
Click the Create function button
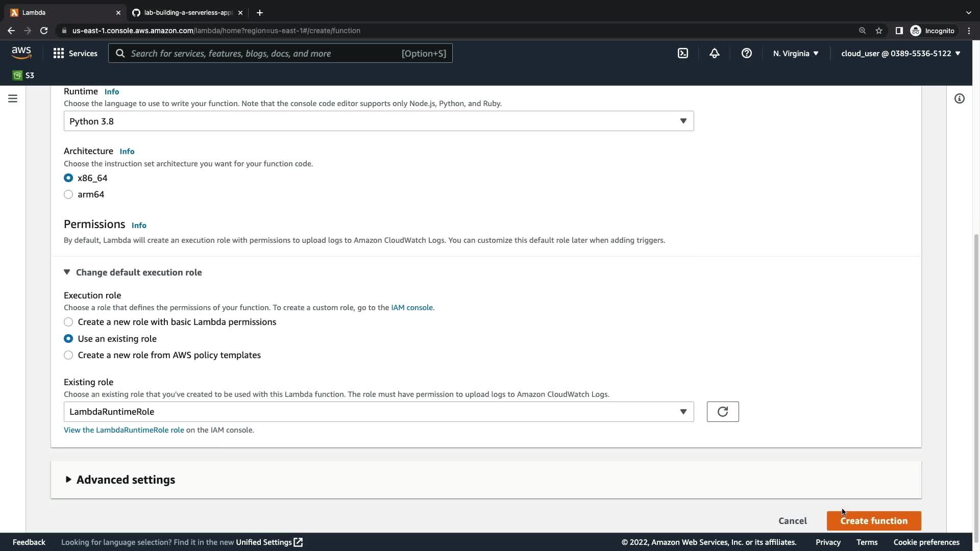[873, 521]
